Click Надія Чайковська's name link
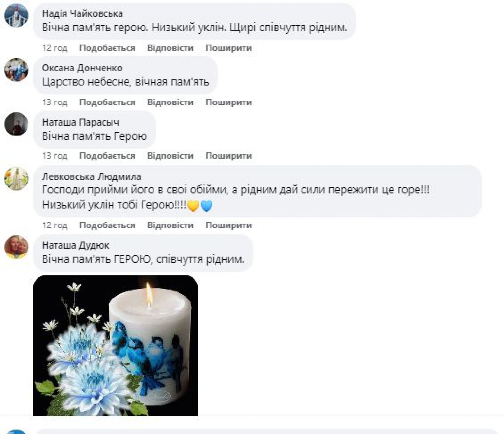The height and width of the screenshot is (434, 504). coord(82,14)
